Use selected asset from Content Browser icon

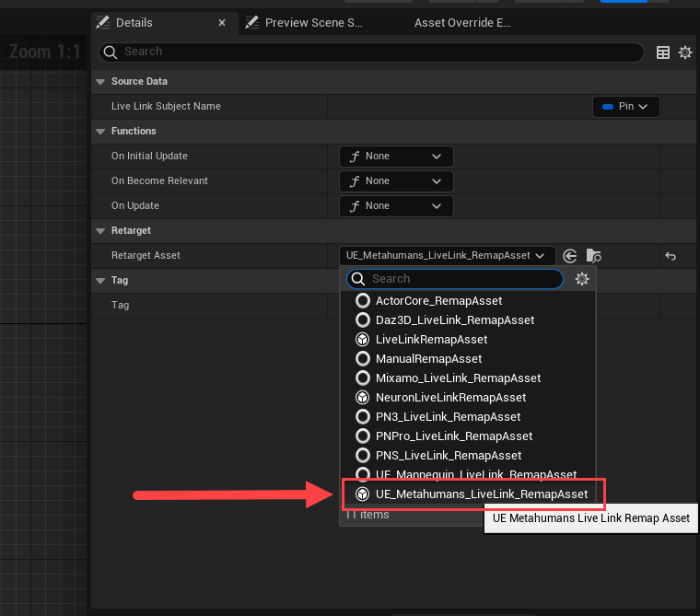(569, 256)
